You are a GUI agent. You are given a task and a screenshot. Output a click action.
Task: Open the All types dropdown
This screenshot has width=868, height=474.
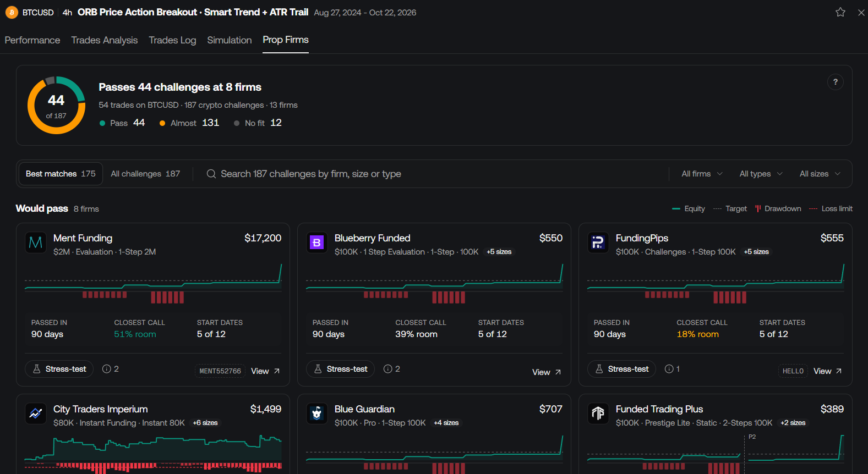[x=761, y=174]
